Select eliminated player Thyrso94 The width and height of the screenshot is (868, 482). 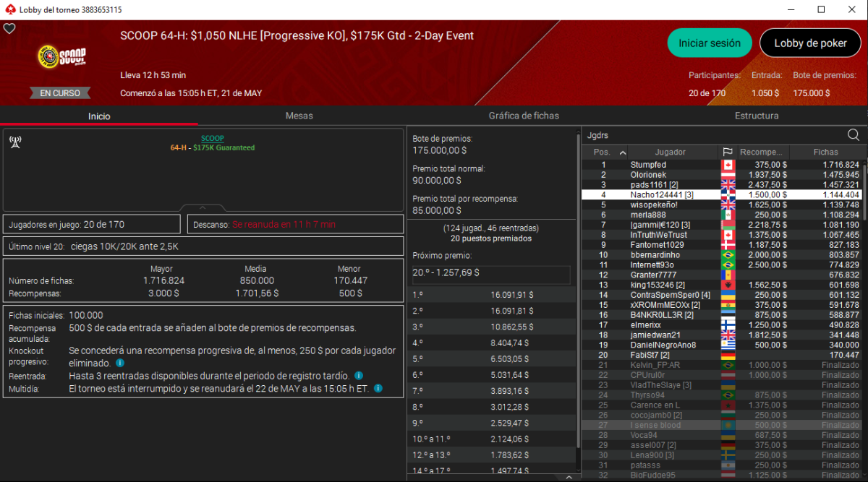[x=722, y=395]
